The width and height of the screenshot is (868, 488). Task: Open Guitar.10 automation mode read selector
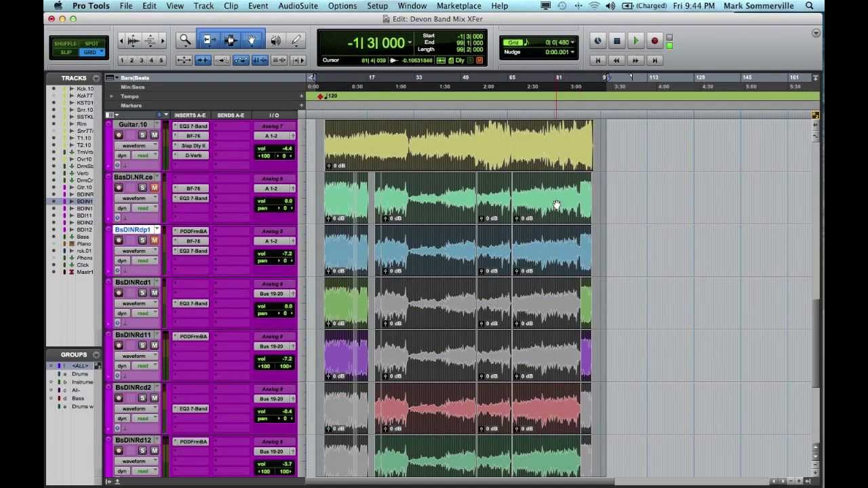pos(145,155)
